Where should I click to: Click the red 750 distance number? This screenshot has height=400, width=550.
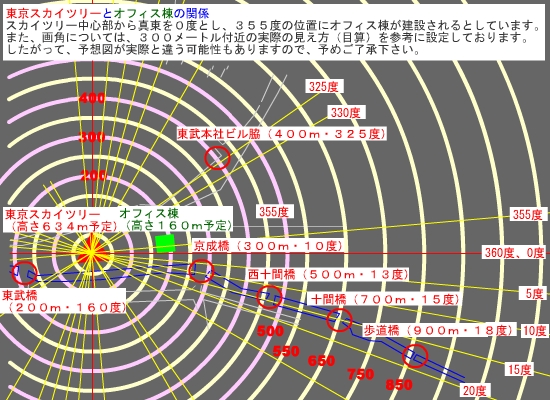pyautogui.click(x=361, y=374)
